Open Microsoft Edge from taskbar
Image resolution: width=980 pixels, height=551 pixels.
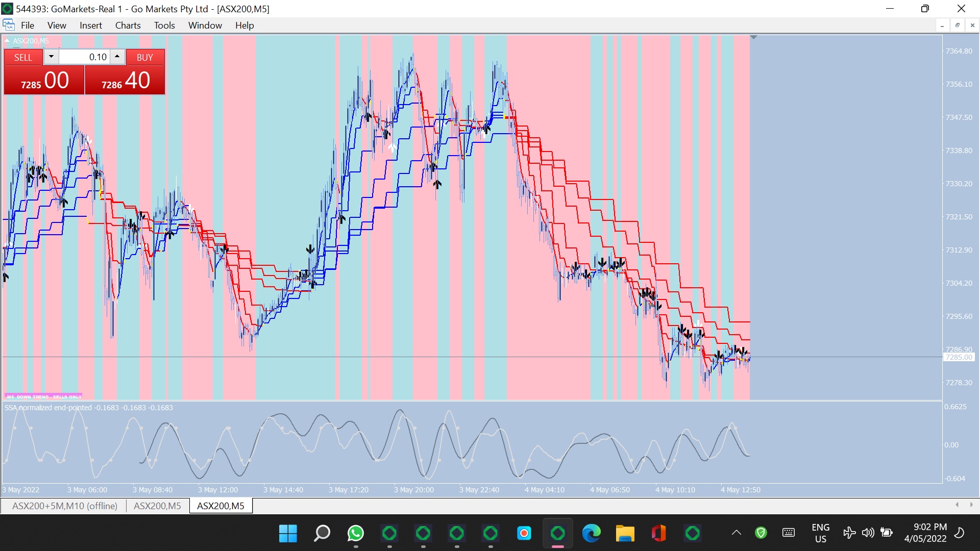pyautogui.click(x=592, y=534)
